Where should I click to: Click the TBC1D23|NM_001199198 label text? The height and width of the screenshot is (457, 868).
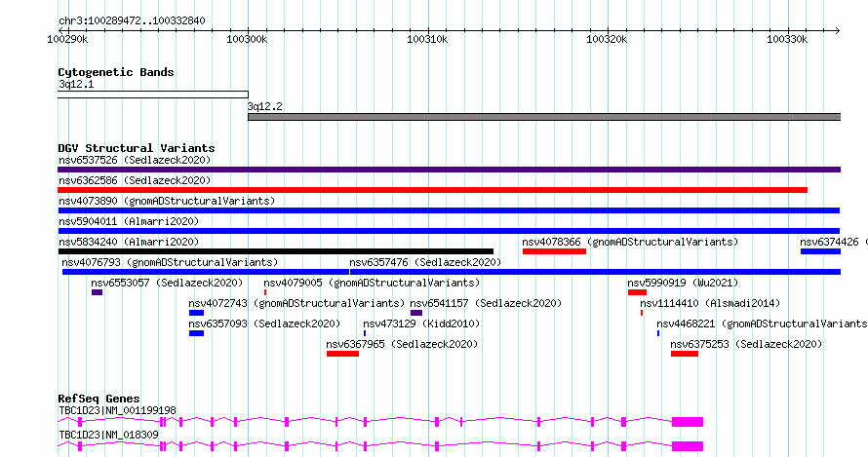coord(117,410)
